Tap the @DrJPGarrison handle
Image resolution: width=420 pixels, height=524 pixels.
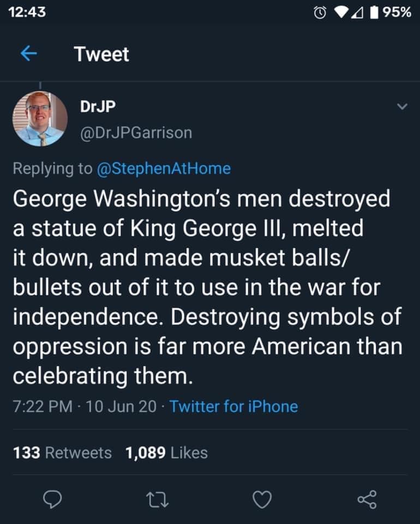[136, 132]
